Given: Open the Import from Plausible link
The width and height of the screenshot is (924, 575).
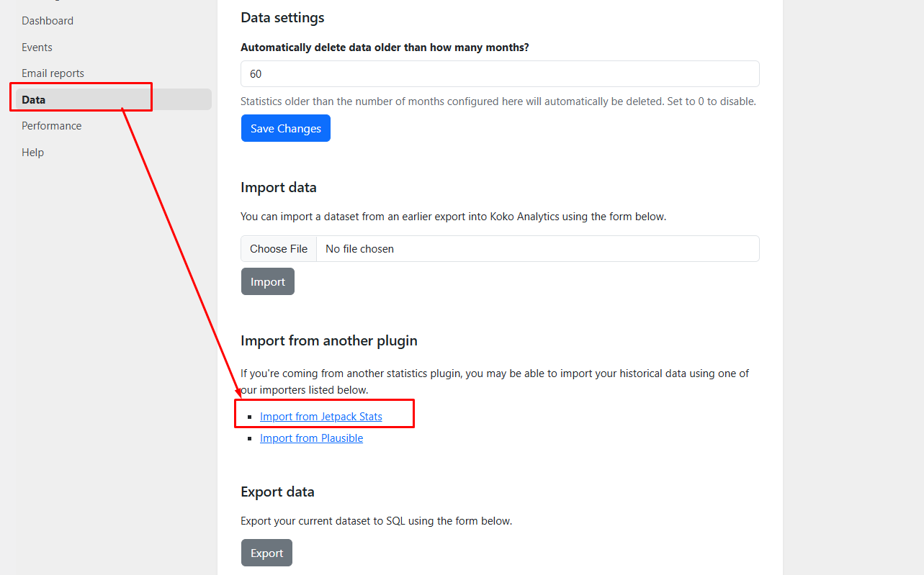Looking at the screenshot, I should (x=311, y=438).
